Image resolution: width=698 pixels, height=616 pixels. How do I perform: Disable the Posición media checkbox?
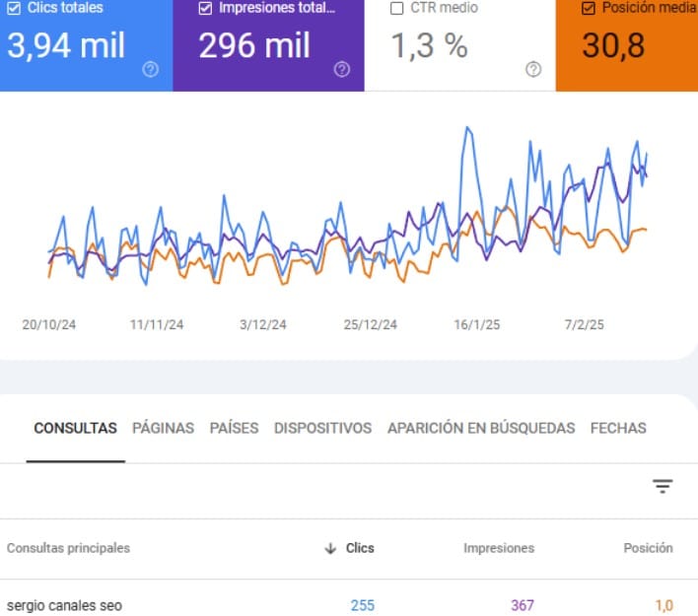[x=589, y=9]
